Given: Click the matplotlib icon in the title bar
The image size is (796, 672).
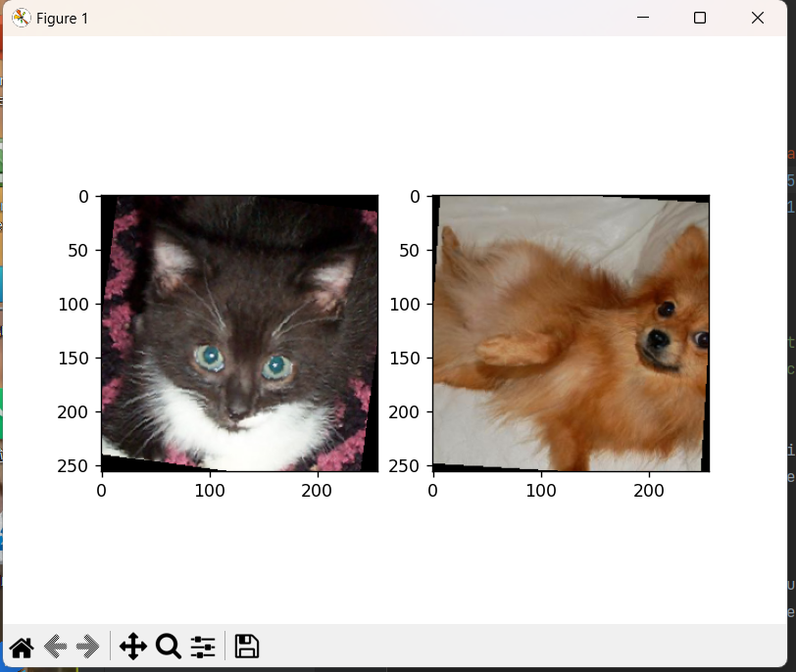Looking at the screenshot, I should 20,17.
